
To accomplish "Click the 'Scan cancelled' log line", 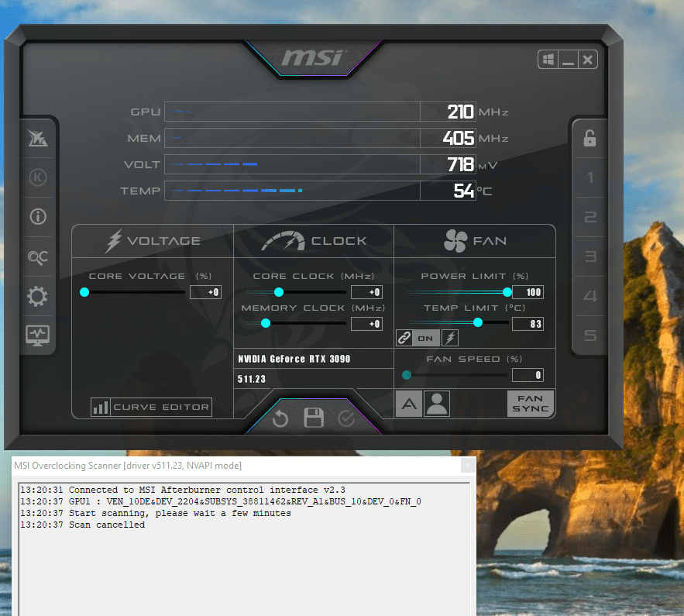I will coord(82,525).
